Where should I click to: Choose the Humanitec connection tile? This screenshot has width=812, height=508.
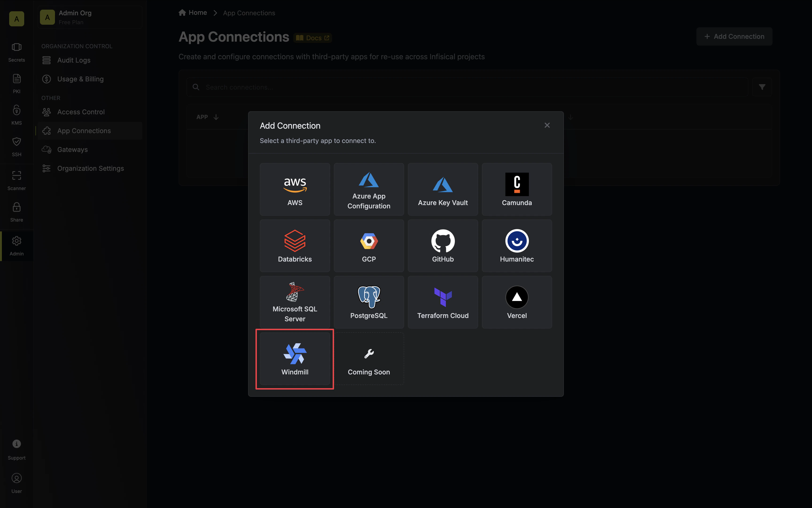click(517, 246)
